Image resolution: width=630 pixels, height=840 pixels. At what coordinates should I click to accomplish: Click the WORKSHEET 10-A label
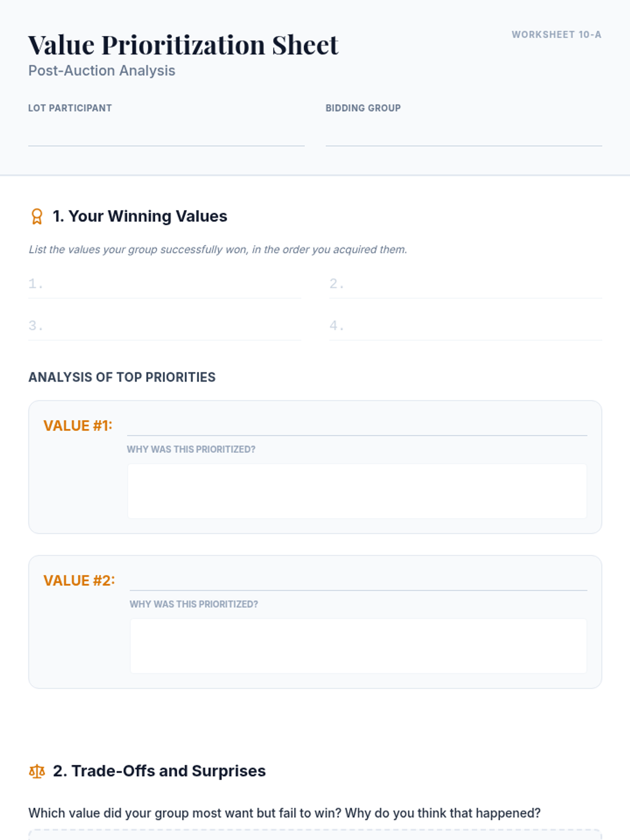click(556, 35)
